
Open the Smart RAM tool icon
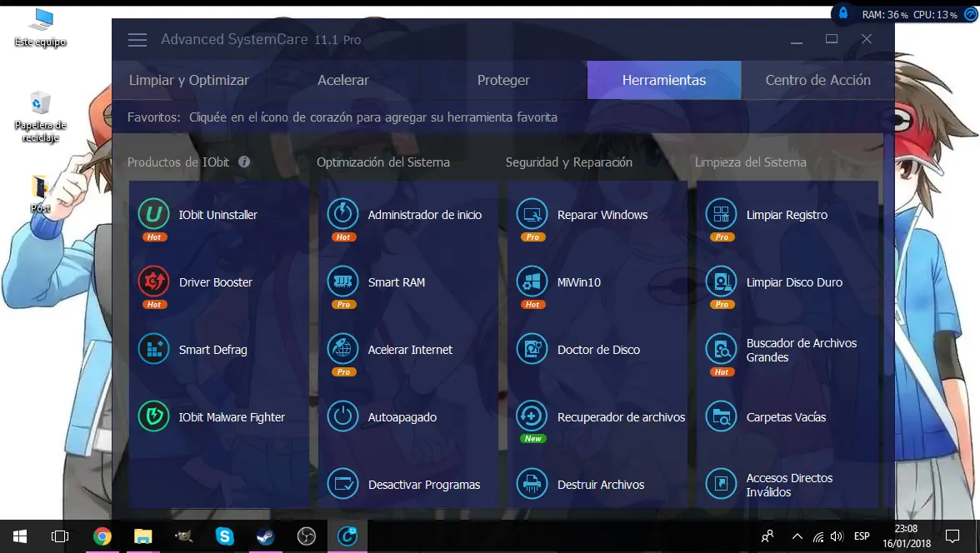click(x=342, y=281)
